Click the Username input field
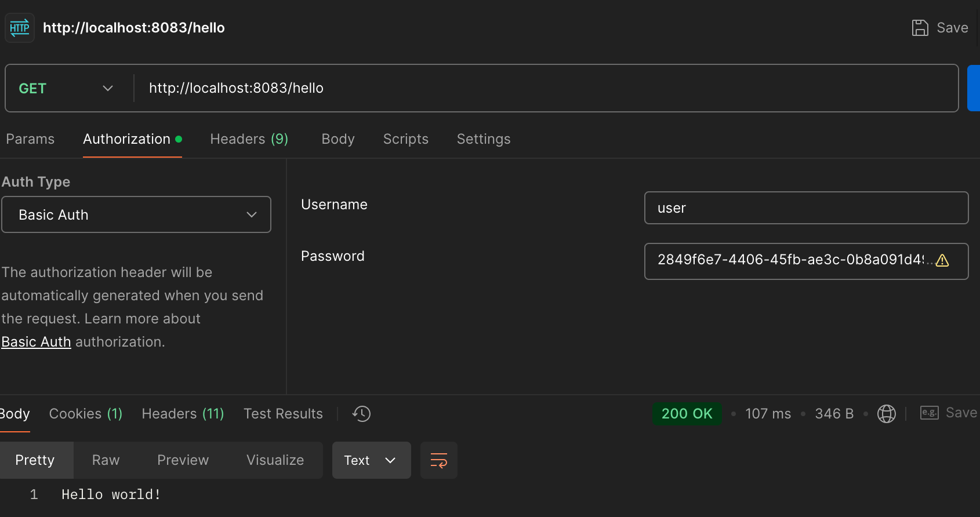 pos(806,208)
